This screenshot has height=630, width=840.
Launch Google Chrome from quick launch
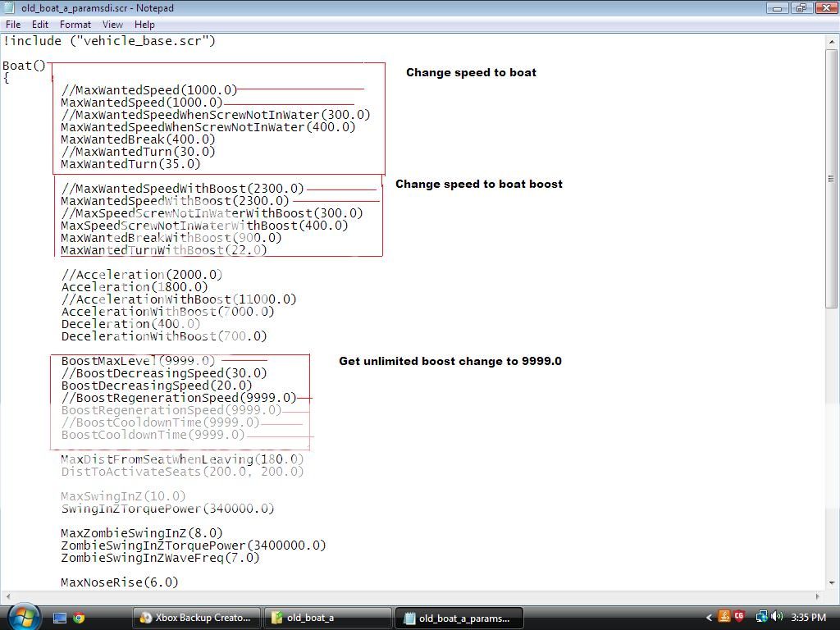tap(79, 618)
